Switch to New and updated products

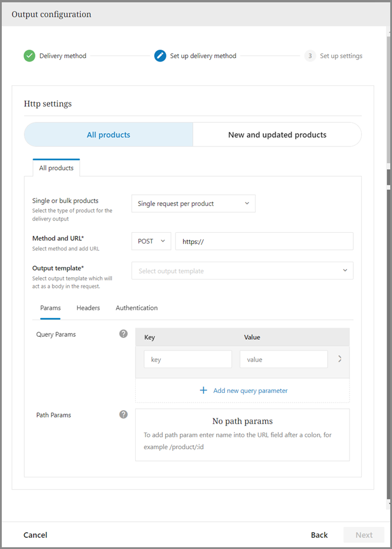pos(277,135)
